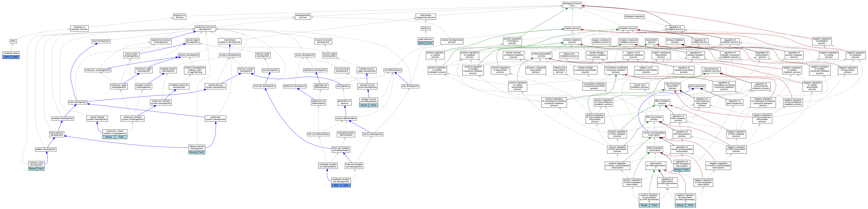
Task: Click the 'nervous system development' node
Action: (246, 70)
